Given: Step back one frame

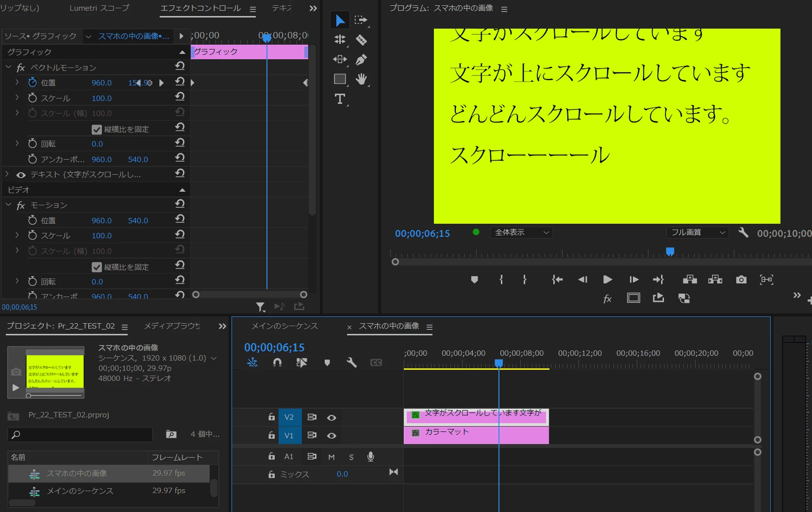Looking at the screenshot, I should (582, 280).
